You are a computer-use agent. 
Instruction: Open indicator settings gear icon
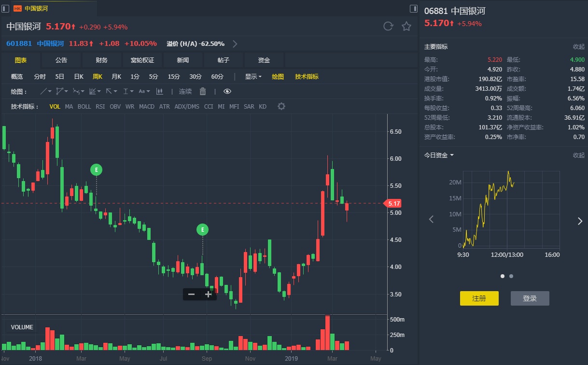click(281, 106)
